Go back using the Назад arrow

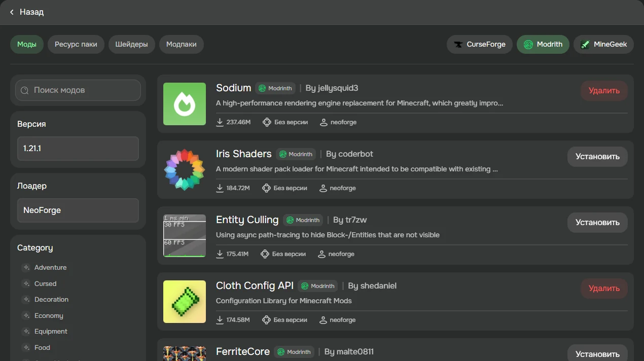coord(12,12)
